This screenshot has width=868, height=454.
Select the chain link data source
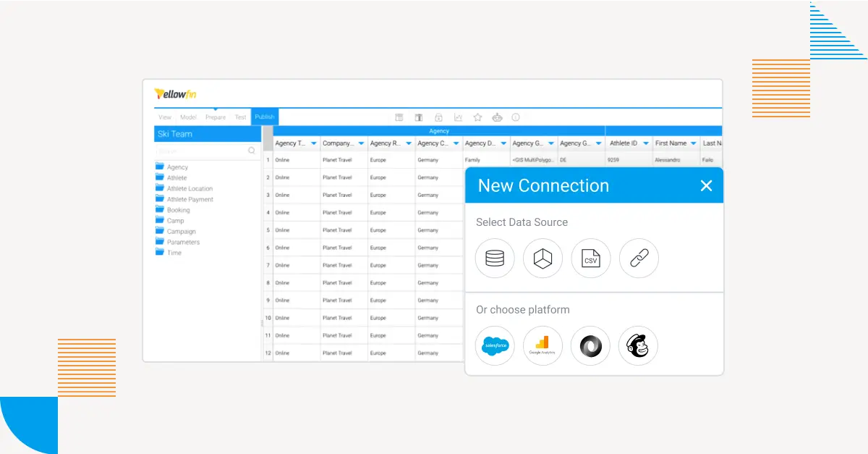point(639,258)
